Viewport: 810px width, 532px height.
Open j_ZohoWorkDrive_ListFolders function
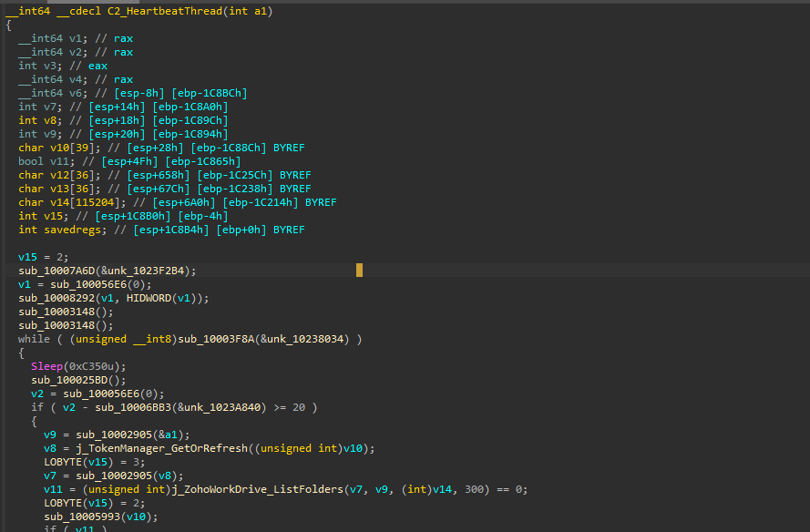coord(257,489)
